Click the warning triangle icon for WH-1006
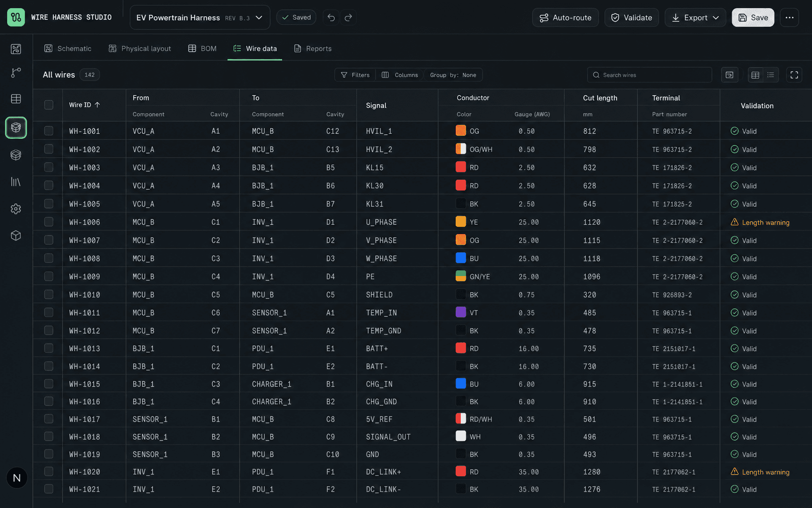 click(x=735, y=222)
